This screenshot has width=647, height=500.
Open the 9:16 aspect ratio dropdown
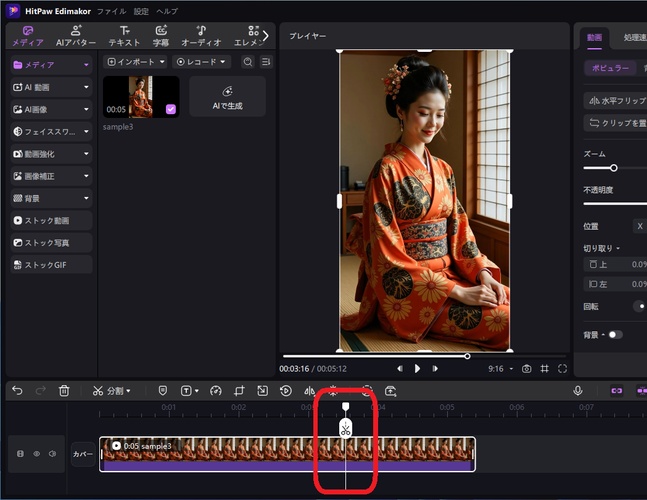click(x=501, y=369)
